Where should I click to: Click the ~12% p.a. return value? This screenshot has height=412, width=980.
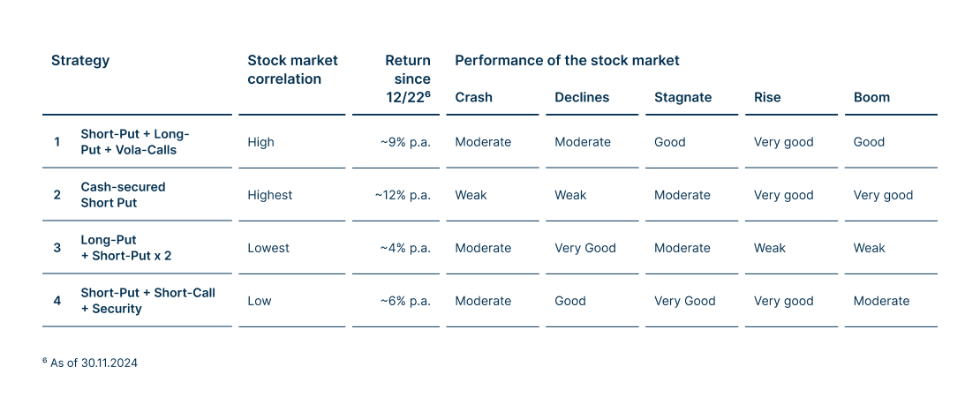(x=403, y=195)
